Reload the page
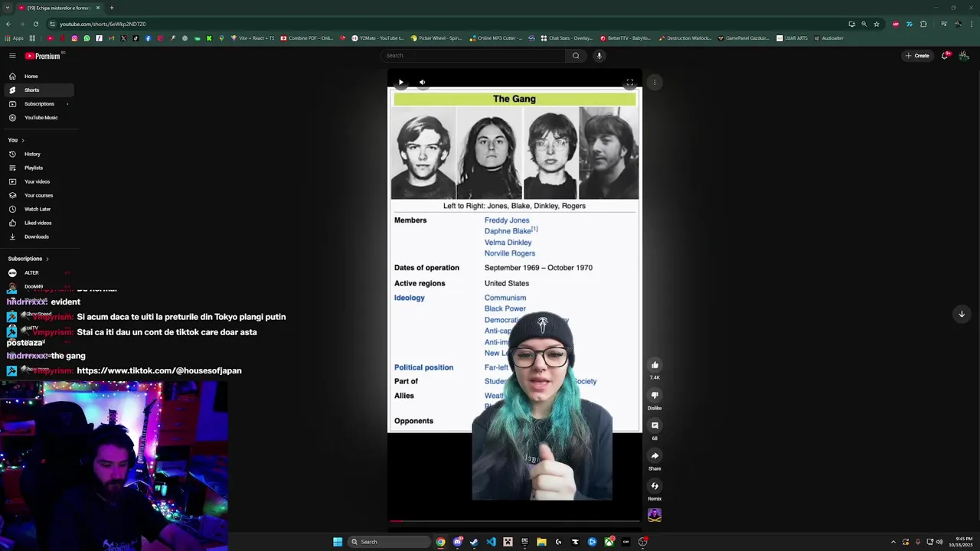This screenshot has height=551, width=980. tap(36, 24)
